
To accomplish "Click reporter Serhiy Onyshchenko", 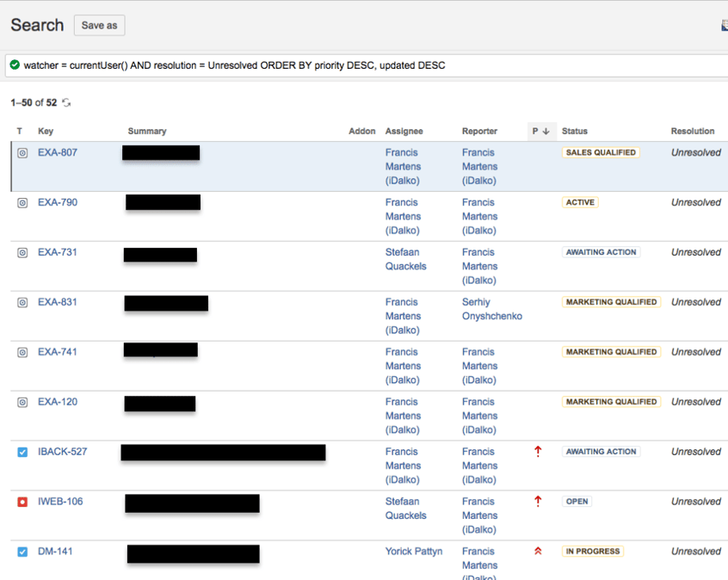I will pyautogui.click(x=491, y=309).
